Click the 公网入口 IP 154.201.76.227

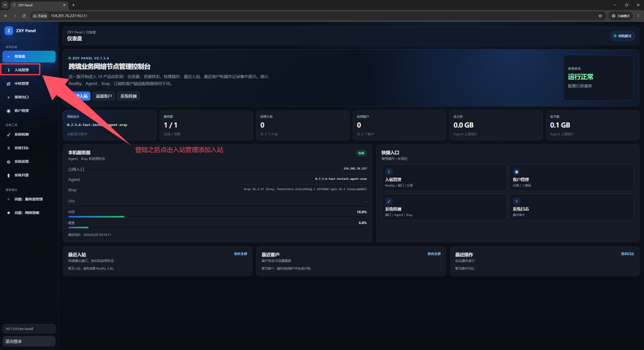pos(355,168)
